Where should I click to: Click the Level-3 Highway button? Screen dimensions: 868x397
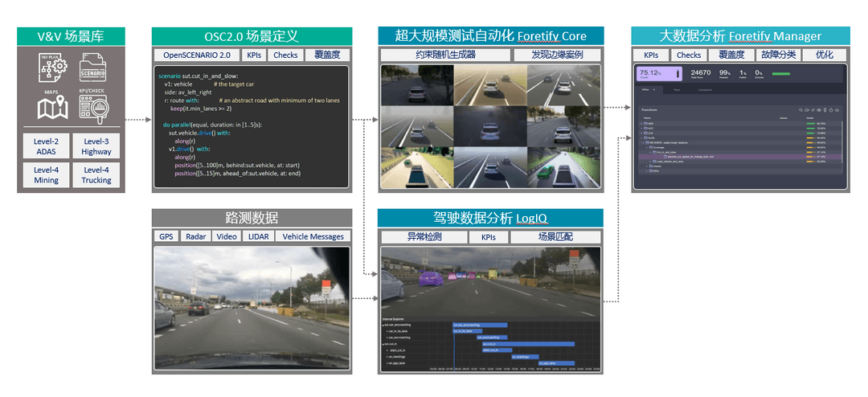coord(96,146)
